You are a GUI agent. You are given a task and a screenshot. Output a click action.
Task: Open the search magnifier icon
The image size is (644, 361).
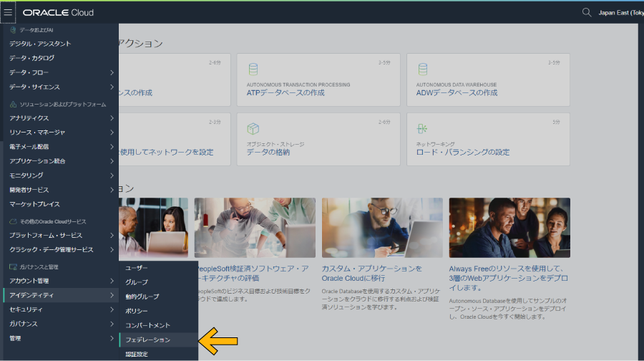[x=587, y=13]
